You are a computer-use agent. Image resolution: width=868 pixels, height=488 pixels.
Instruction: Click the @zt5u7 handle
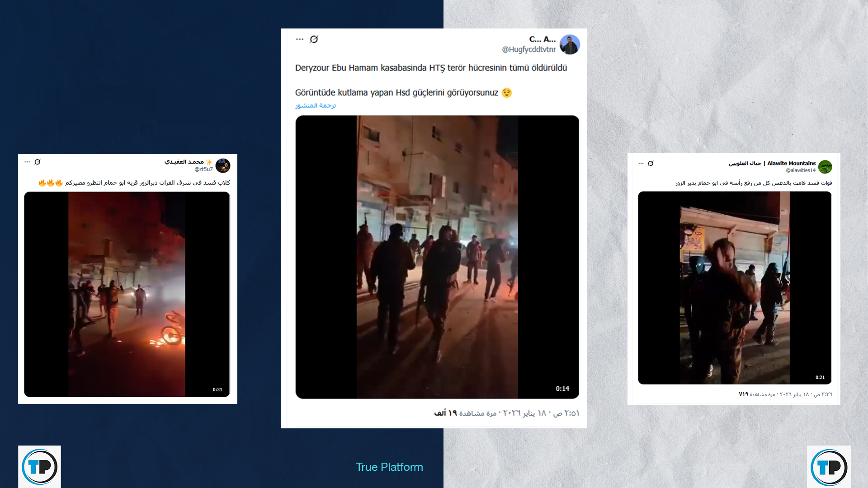coord(203,169)
